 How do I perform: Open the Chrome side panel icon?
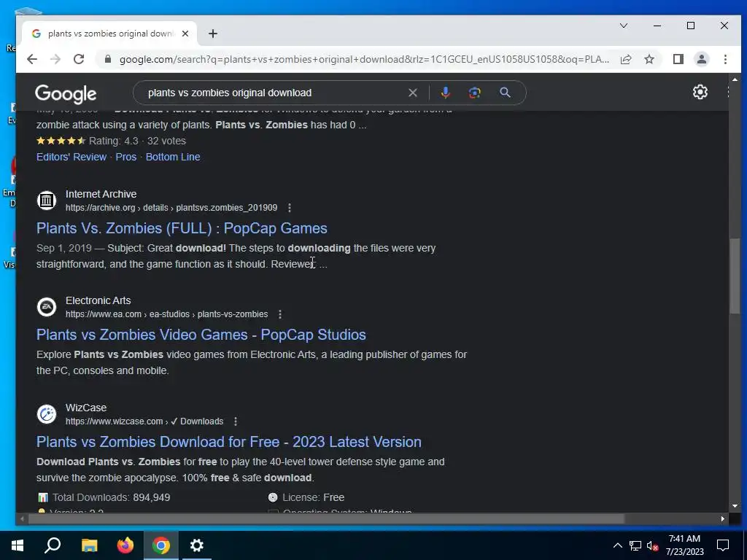678,59
